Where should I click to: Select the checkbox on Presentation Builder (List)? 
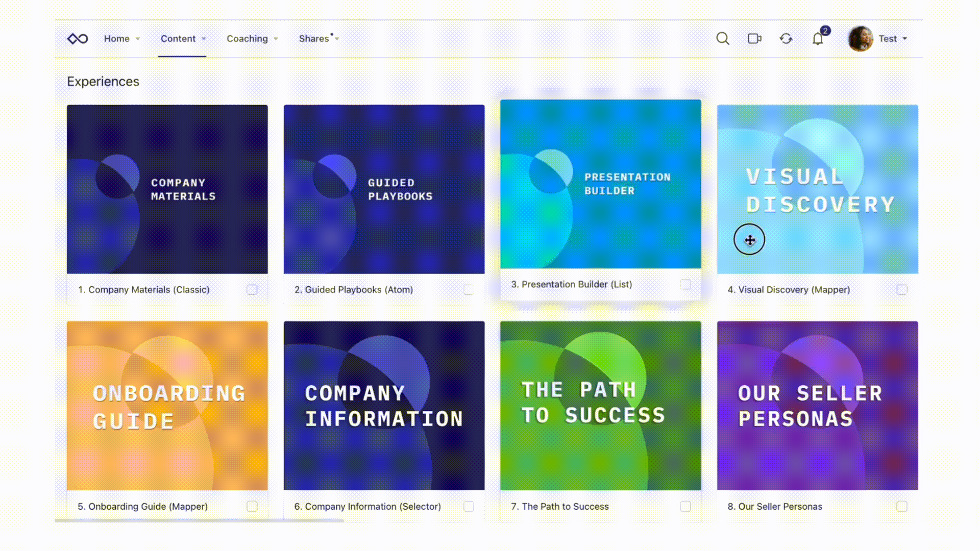click(x=685, y=285)
